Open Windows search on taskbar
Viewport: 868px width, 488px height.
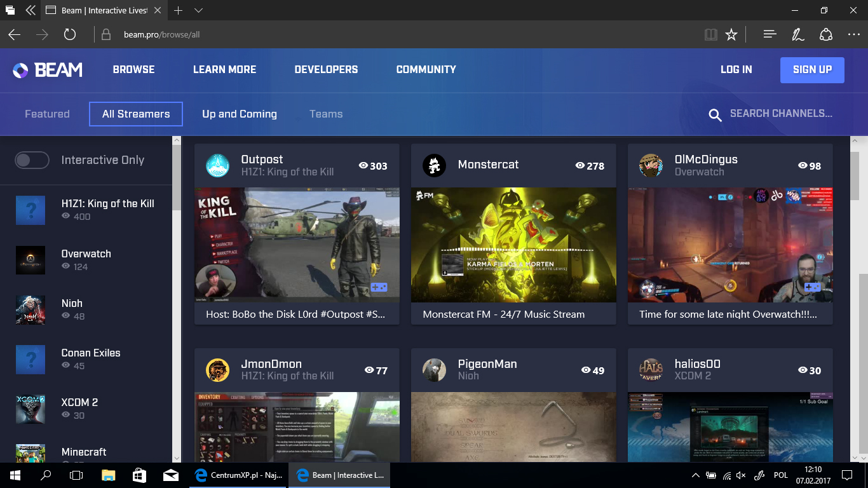point(46,475)
